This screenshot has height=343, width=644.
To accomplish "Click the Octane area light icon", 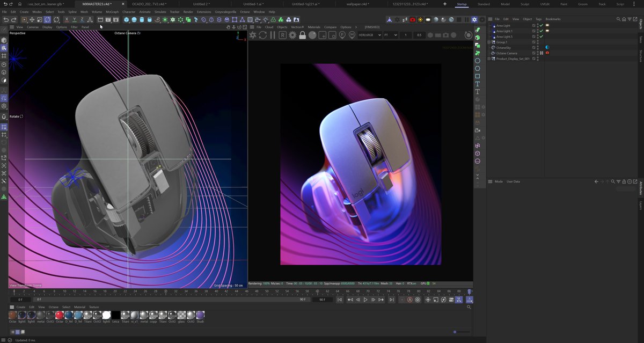I will click(428, 19).
